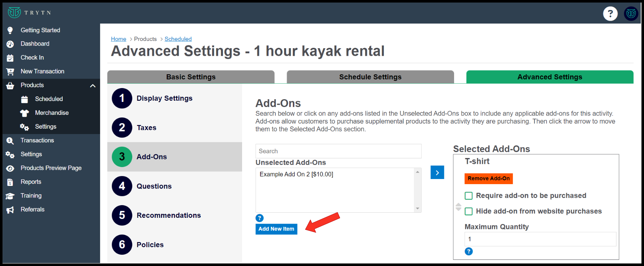The width and height of the screenshot is (644, 266).
Task: Open the user profile avatar icon
Action: (631, 14)
